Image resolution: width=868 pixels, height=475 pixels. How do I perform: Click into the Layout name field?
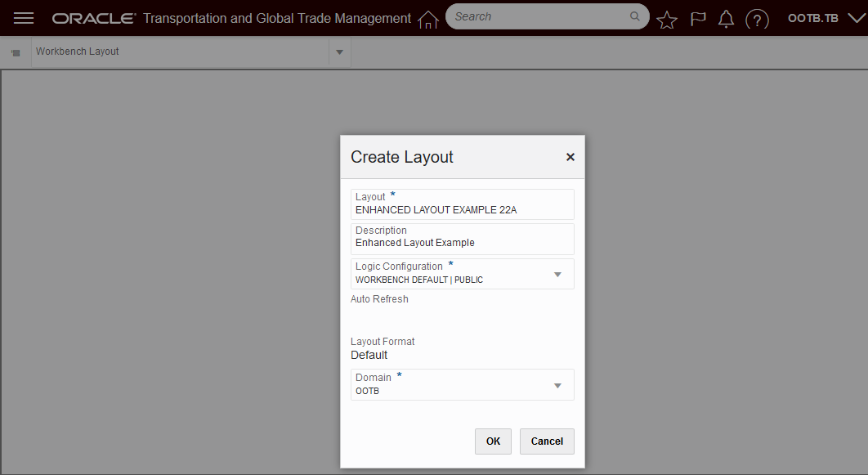click(463, 209)
